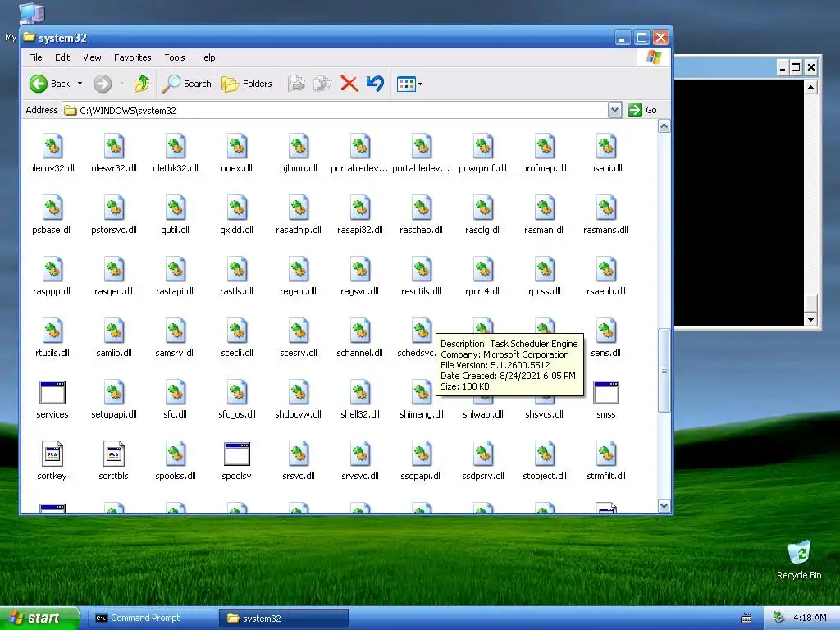
Task: Select the olecnv32.dll file
Action: [x=52, y=153]
